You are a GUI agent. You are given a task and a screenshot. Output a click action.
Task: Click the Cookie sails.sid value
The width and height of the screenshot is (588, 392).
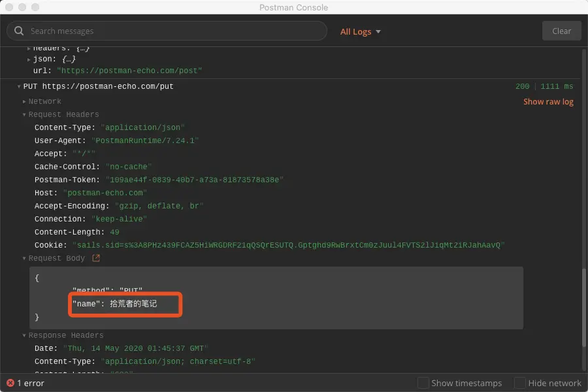(x=288, y=245)
